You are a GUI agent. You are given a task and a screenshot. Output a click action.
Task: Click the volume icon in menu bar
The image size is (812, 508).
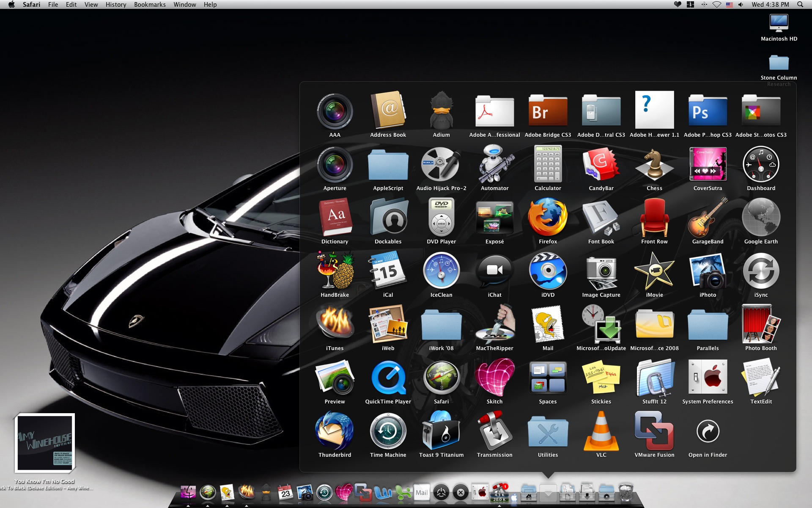coord(741,5)
